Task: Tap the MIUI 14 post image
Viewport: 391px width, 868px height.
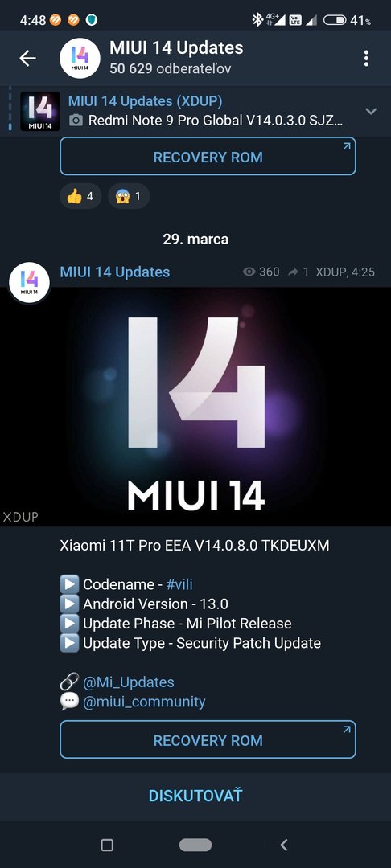Action: pos(195,407)
